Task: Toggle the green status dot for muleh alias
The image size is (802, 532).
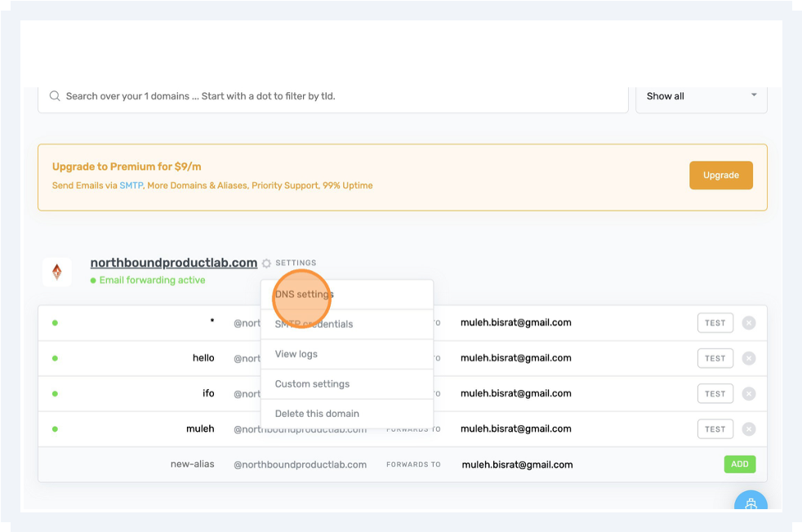Action: [x=55, y=429]
